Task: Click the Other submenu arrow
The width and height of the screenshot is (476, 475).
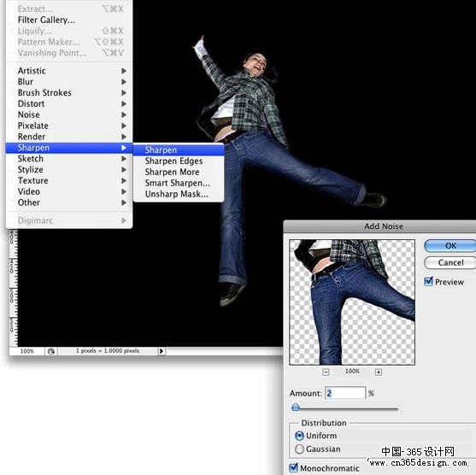Action: pos(124,202)
